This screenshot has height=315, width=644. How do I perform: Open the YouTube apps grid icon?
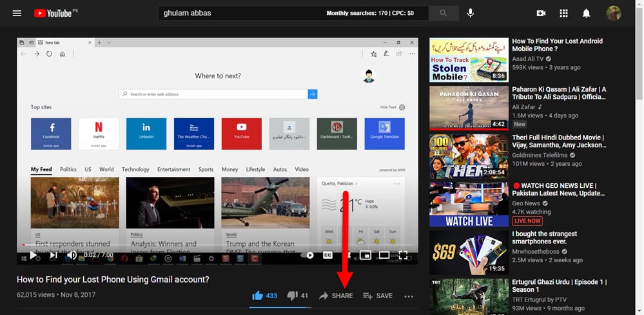point(563,13)
